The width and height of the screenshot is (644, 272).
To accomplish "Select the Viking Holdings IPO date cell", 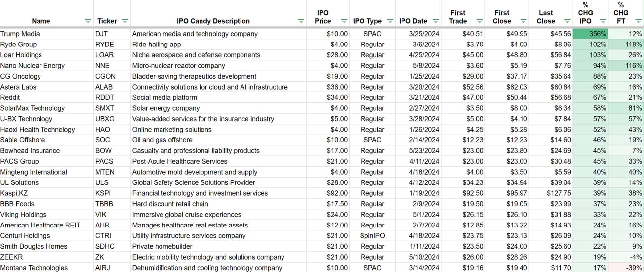I will (x=418, y=215).
